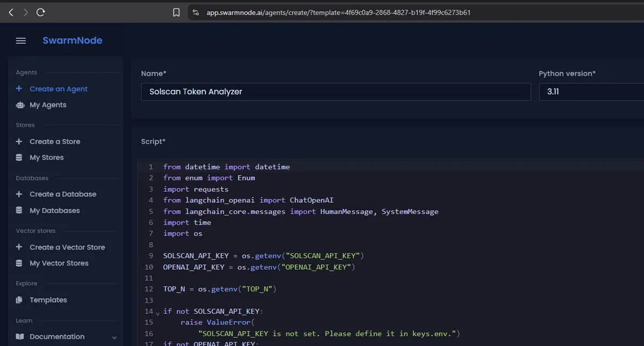Click the hamburger menu icon
Screen dimensions: 644x346
click(21, 41)
